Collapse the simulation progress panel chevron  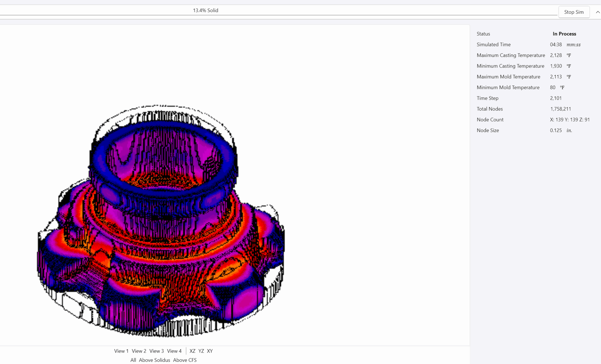(x=597, y=12)
